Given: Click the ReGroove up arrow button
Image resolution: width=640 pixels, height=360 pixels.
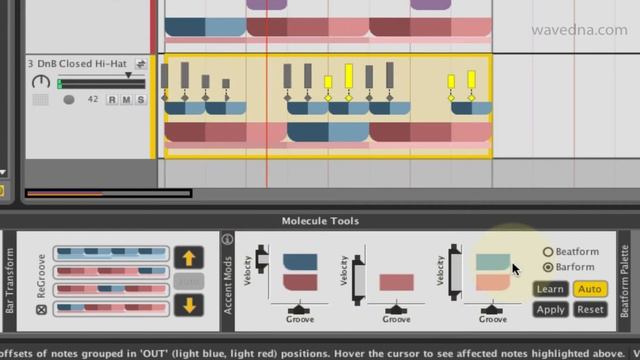Looking at the screenshot, I should tap(189, 258).
